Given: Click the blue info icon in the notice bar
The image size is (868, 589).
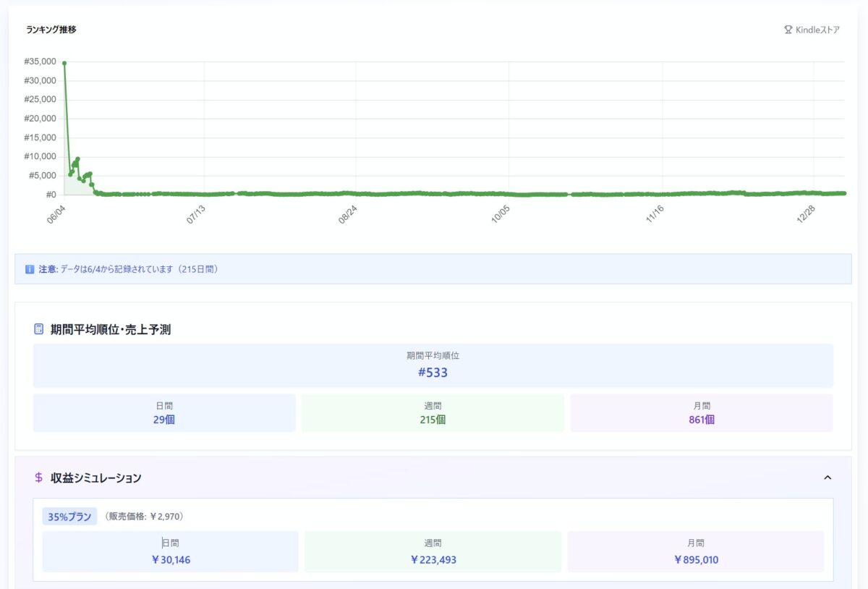Looking at the screenshot, I should (x=30, y=269).
